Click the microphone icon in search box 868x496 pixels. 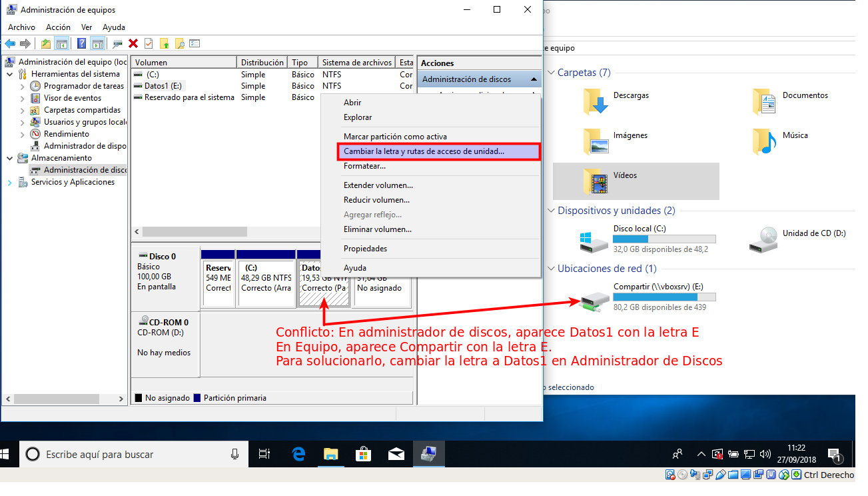click(234, 454)
